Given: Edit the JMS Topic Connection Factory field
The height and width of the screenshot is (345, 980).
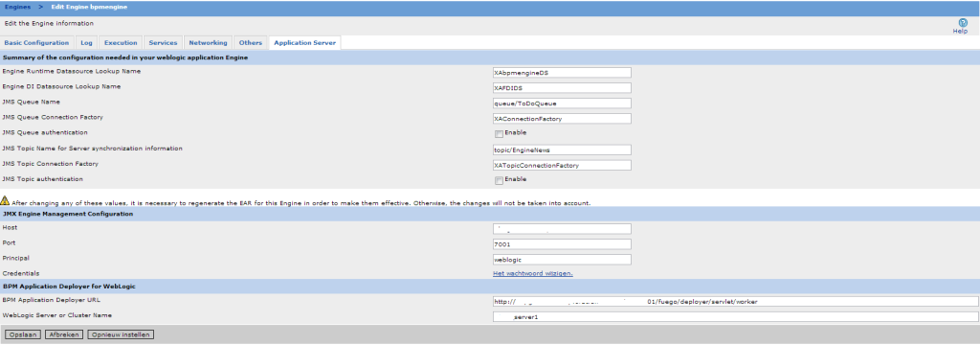Looking at the screenshot, I should [x=562, y=165].
